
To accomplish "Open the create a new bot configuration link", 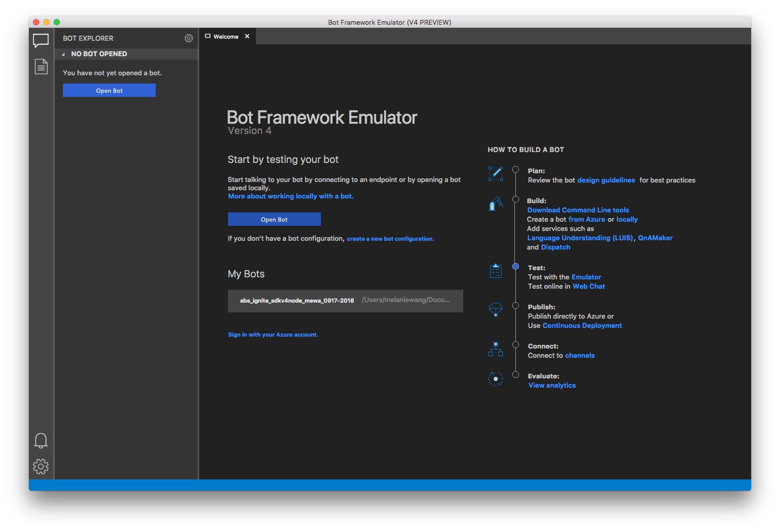I will [390, 239].
